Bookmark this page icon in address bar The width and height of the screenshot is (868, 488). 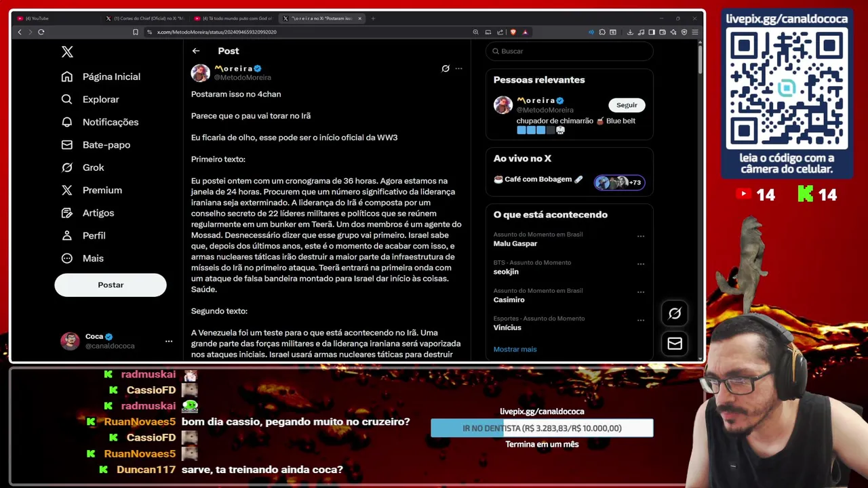coord(136,32)
